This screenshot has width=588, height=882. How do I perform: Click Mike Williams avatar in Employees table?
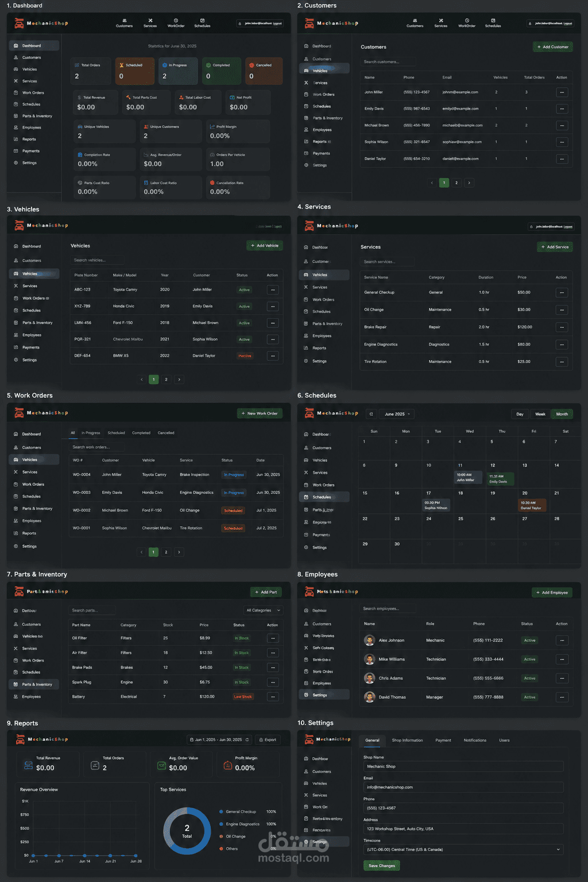point(369,659)
